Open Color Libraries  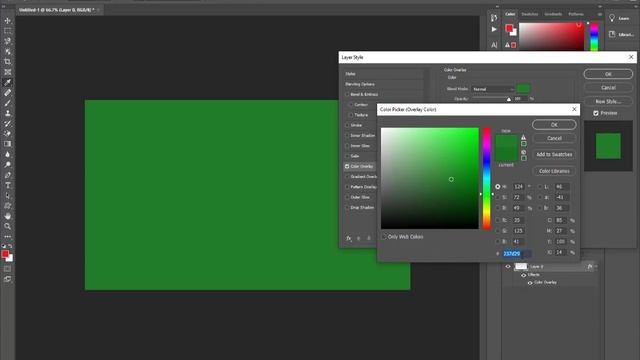(x=554, y=171)
